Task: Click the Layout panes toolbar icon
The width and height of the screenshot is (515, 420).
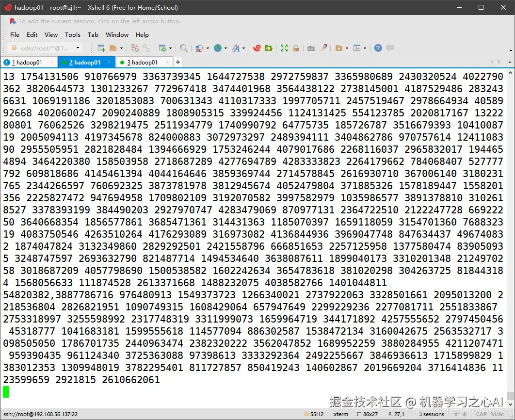Action: coord(357,48)
